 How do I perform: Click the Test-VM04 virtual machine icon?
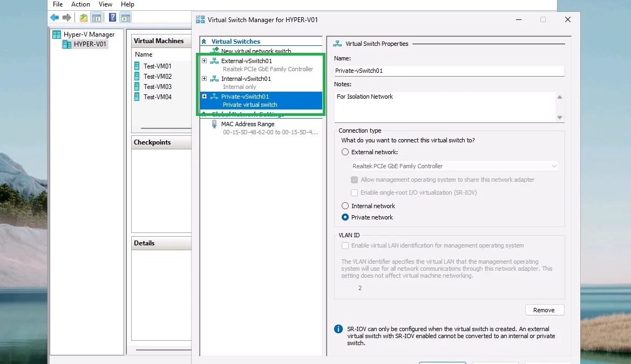point(137,97)
